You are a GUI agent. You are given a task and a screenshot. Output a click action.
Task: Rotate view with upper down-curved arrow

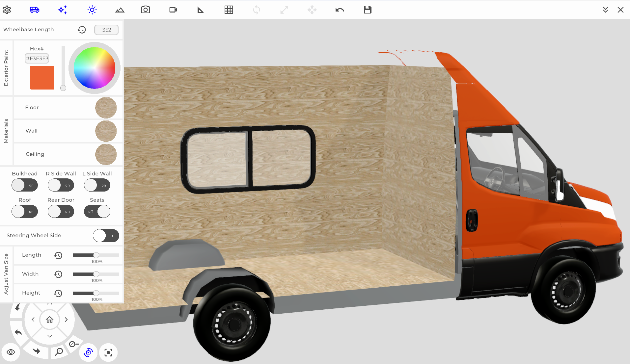click(x=17, y=307)
